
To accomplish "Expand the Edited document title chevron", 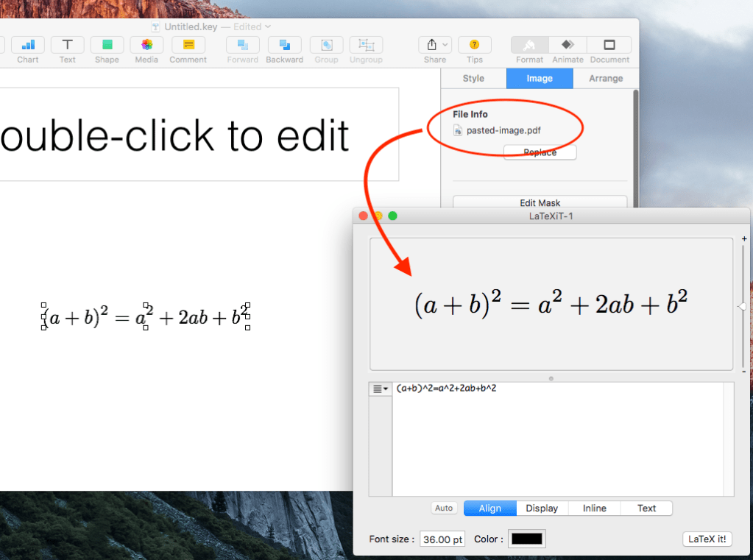I will pyautogui.click(x=267, y=26).
